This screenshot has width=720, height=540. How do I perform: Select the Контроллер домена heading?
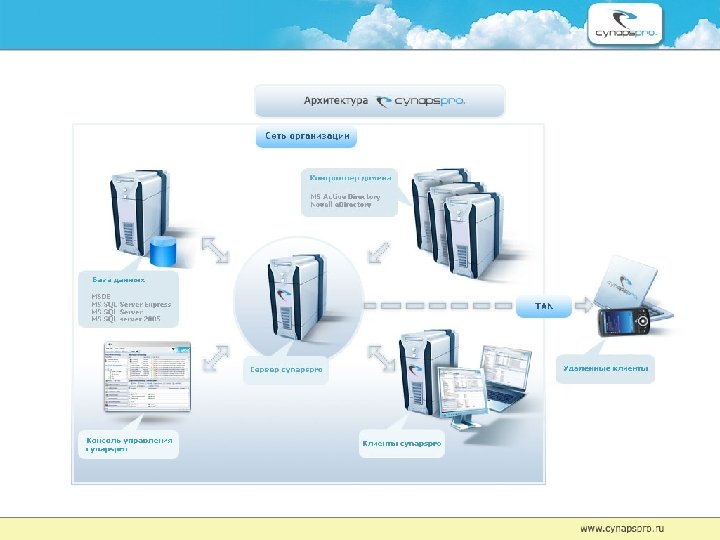(x=350, y=178)
